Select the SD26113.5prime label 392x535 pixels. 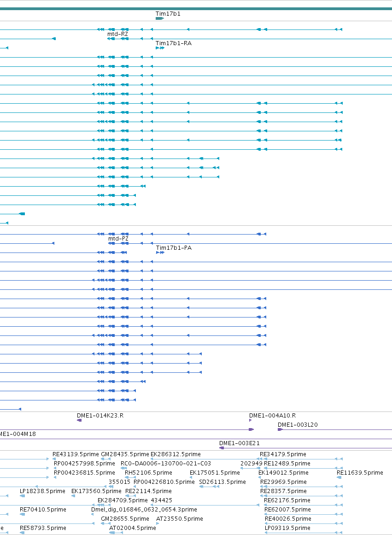coord(222,482)
